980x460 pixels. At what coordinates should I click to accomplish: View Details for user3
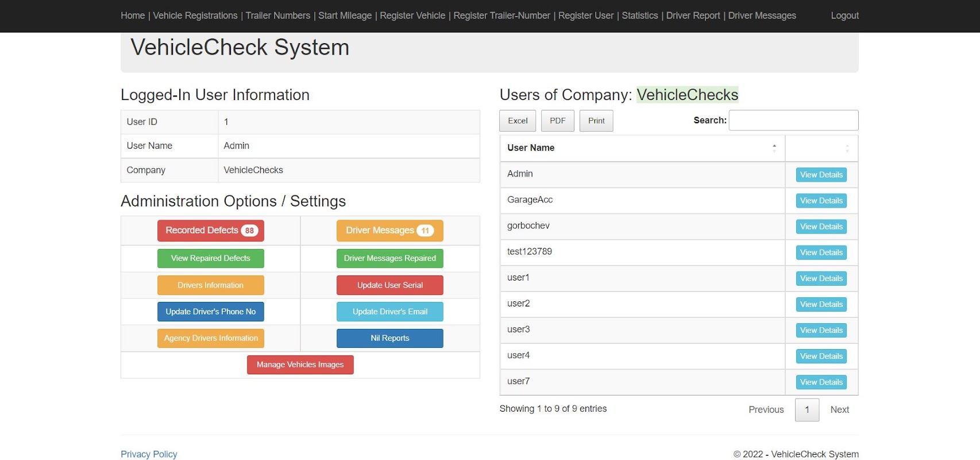(x=821, y=330)
